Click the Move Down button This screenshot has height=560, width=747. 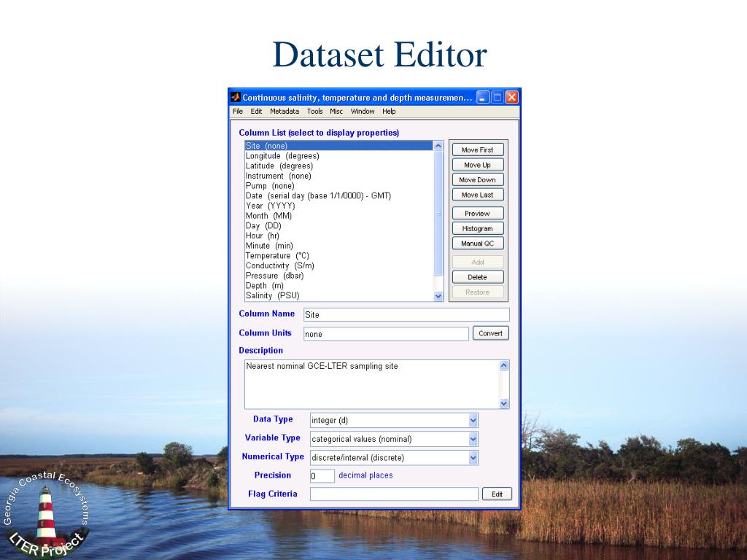pyautogui.click(x=477, y=180)
